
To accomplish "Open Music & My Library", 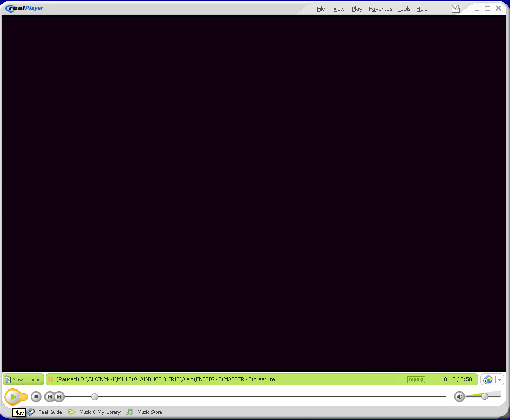I will (x=100, y=412).
